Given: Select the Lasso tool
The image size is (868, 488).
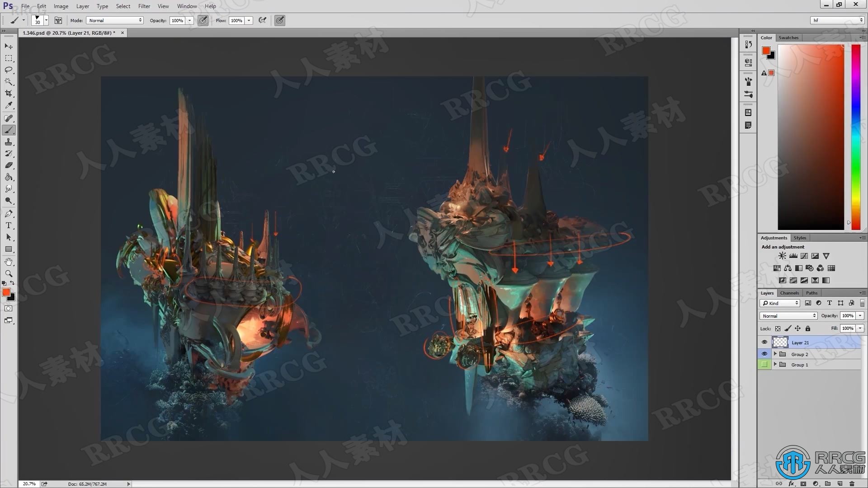Looking at the screenshot, I should (9, 70).
